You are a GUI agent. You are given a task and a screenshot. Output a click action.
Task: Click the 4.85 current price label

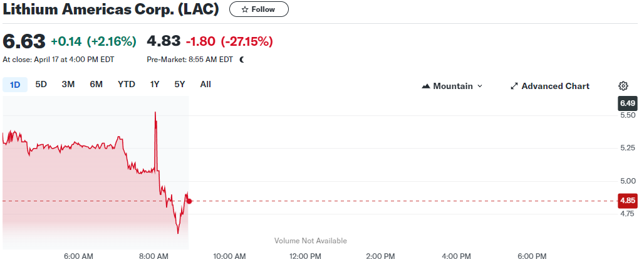coord(628,201)
